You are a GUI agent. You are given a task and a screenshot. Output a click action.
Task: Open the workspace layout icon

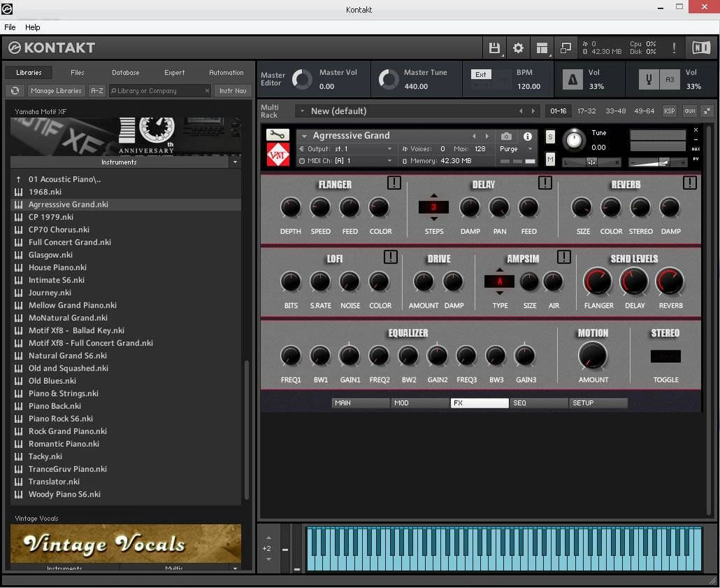[x=542, y=48]
